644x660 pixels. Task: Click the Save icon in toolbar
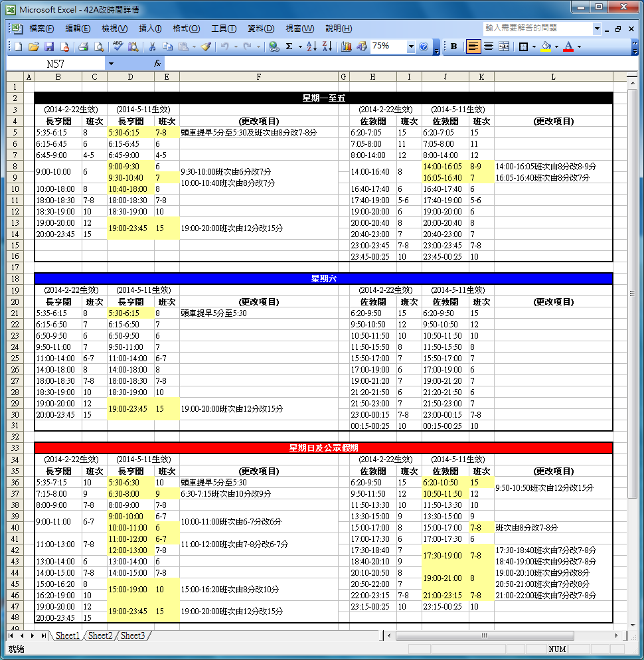(49, 46)
